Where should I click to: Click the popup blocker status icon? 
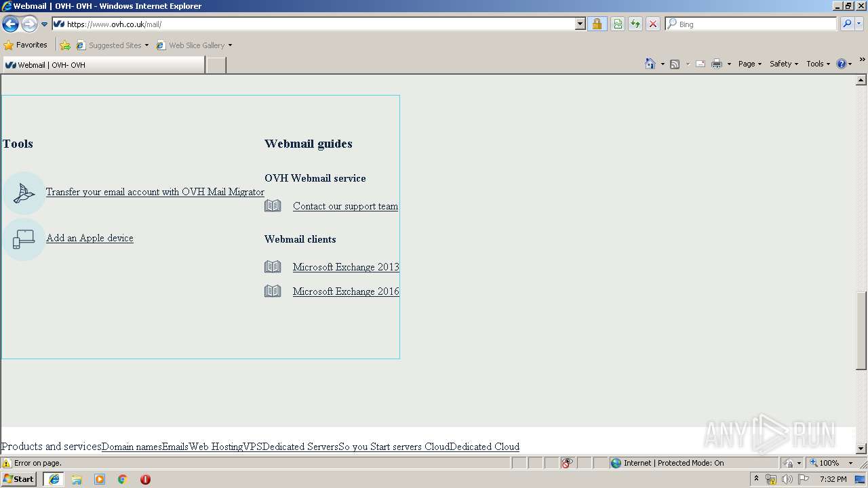click(567, 463)
